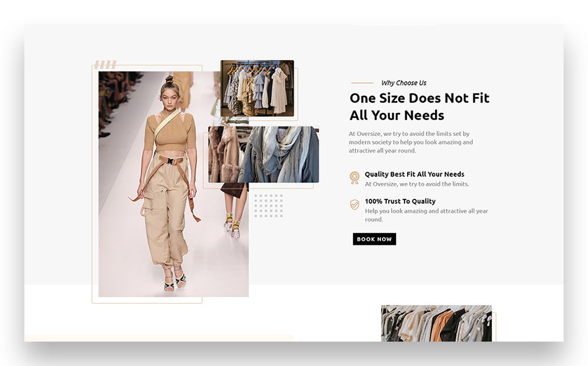The image size is (588, 366).
Task: Open the runway model photo
Action: click(x=173, y=184)
